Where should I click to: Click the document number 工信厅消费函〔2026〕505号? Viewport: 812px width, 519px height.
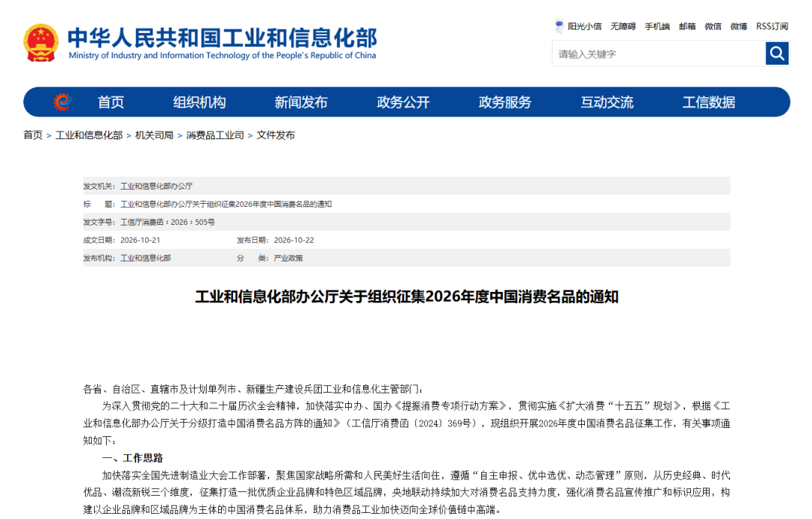[x=167, y=222]
